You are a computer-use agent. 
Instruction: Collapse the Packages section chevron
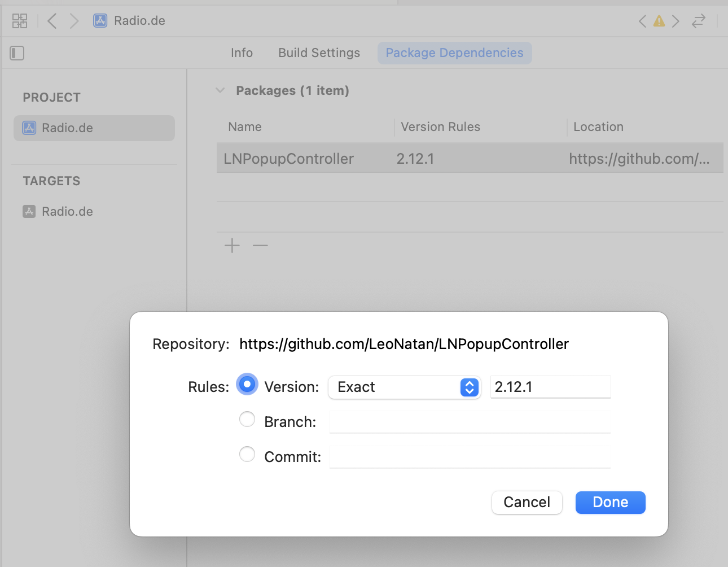[x=220, y=90]
